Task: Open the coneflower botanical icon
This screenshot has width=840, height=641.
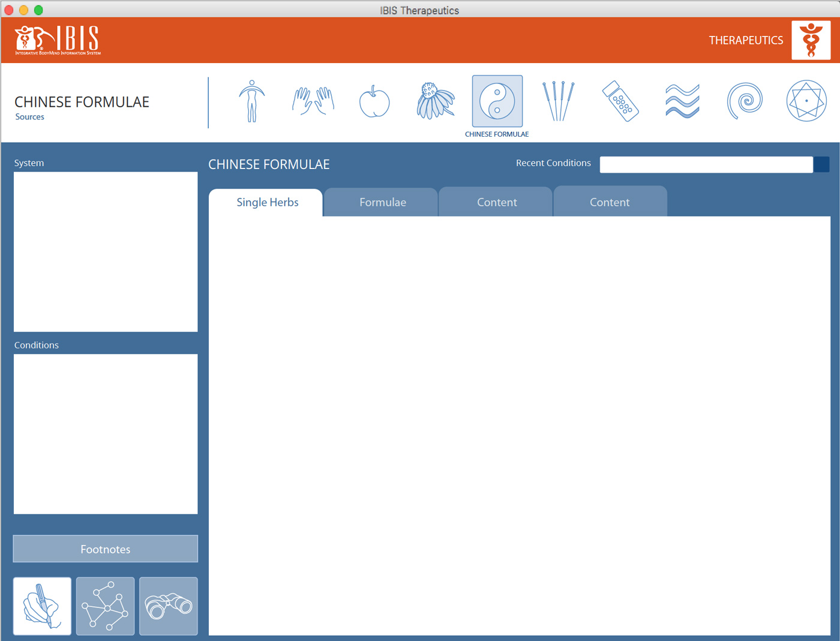Action: [x=436, y=101]
